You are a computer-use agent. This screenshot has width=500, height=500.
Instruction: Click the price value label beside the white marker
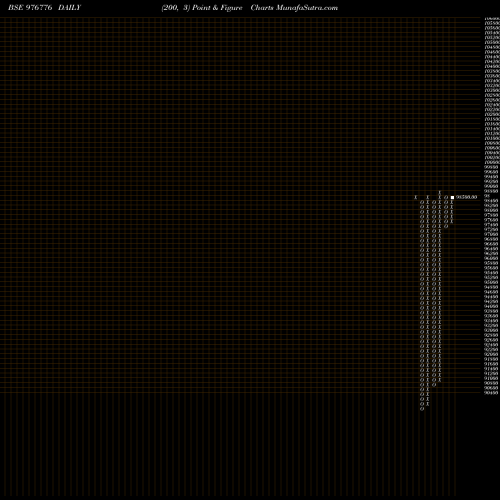[466, 197]
